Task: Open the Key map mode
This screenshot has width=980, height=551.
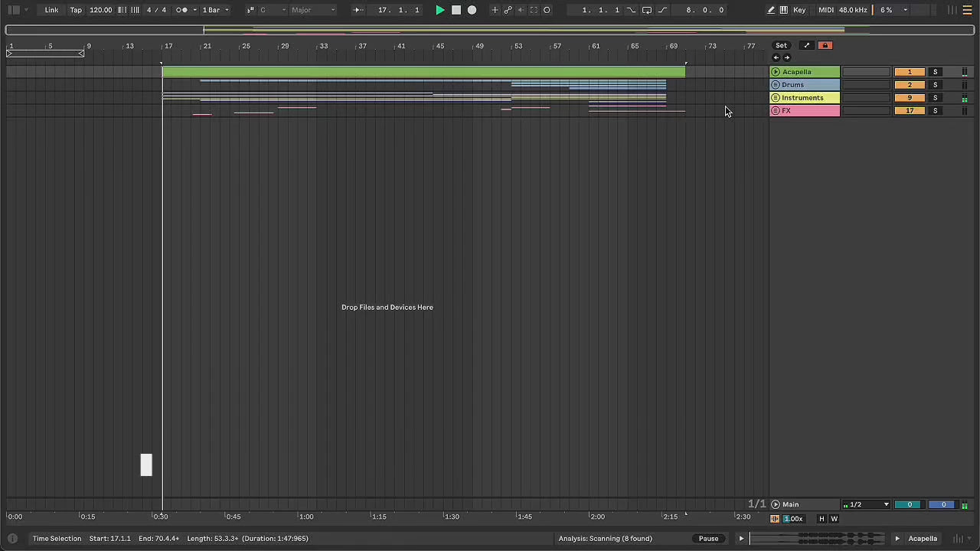Action: tap(799, 10)
